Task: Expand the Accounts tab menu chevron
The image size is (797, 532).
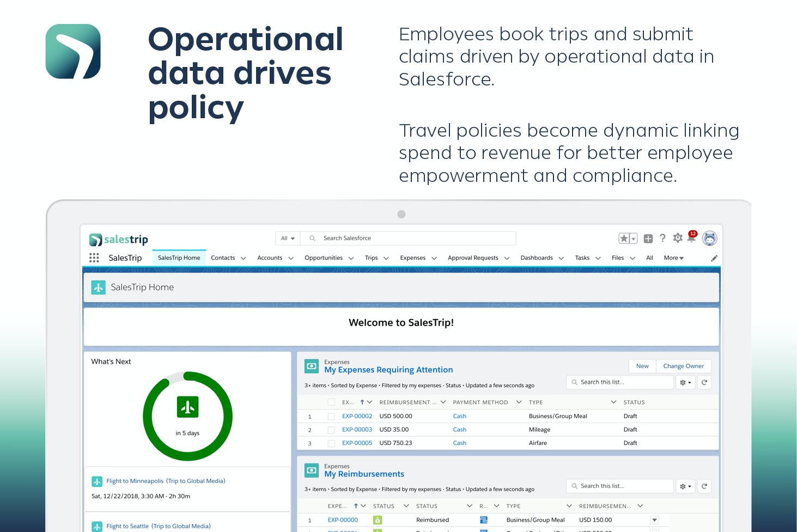Action: pyautogui.click(x=291, y=258)
